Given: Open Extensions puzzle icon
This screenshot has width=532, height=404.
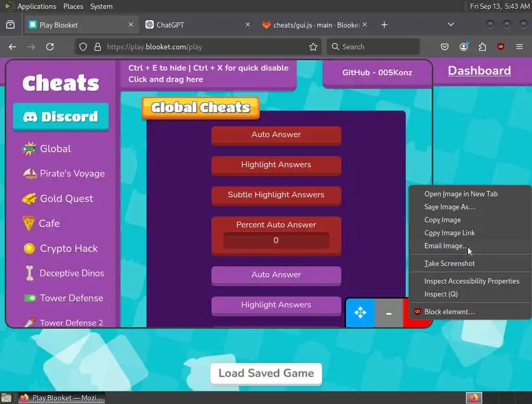Looking at the screenshot, I should coord(482,47).
